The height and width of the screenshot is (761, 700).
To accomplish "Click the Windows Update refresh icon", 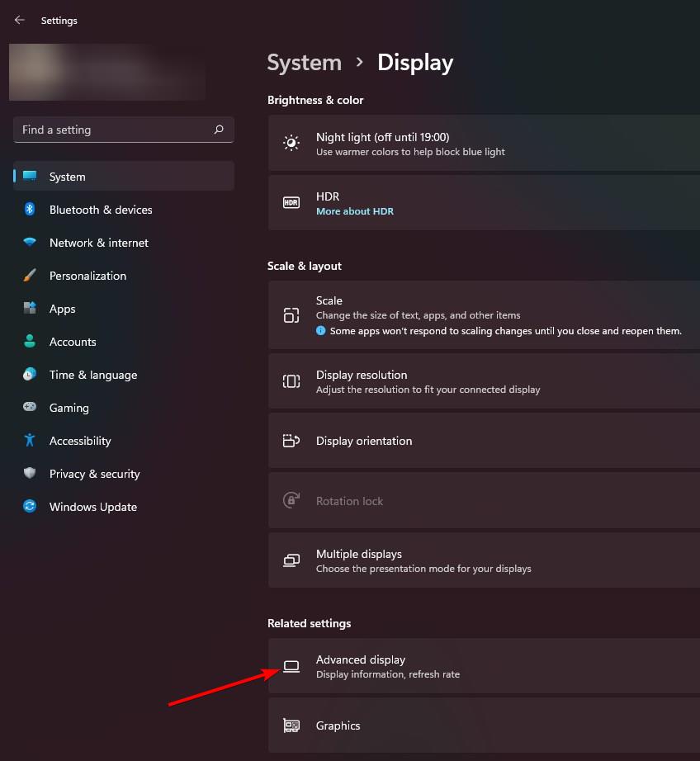I will coord(30,506).
